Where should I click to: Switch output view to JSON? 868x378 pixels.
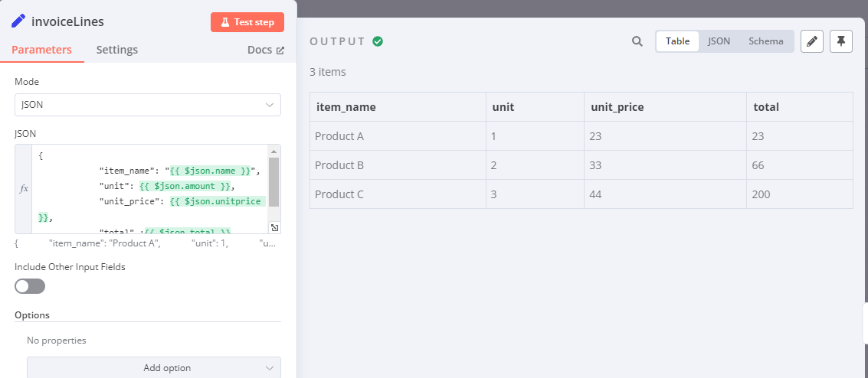tap(719, 41)
